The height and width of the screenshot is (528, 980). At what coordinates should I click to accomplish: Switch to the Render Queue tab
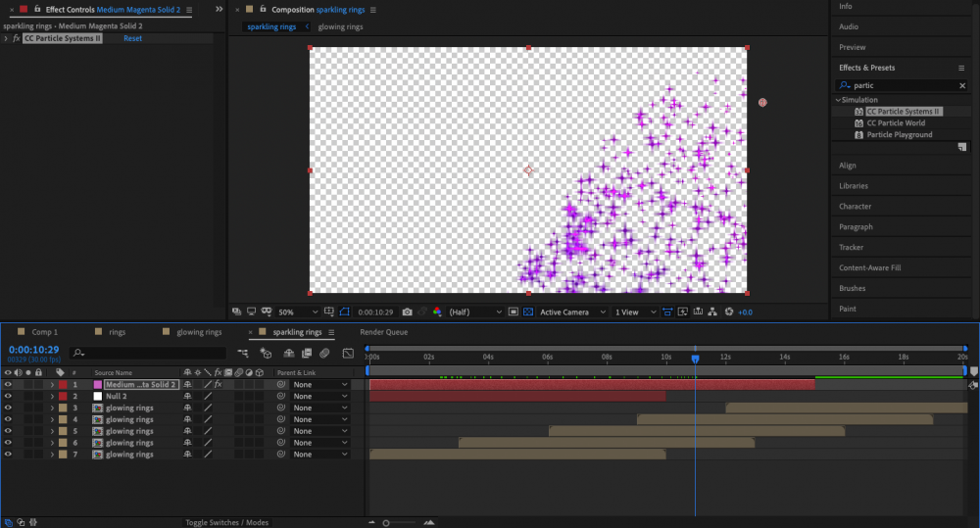(383, 332)
